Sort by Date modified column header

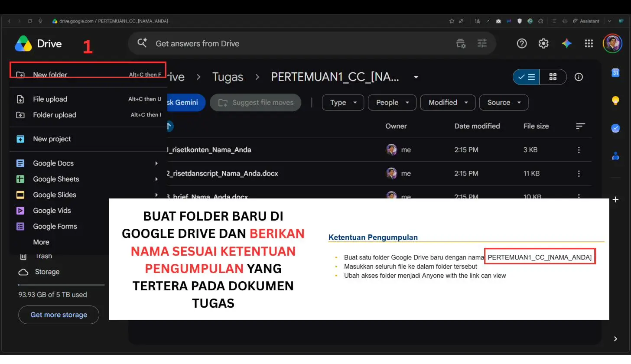(x=477, y=126)
